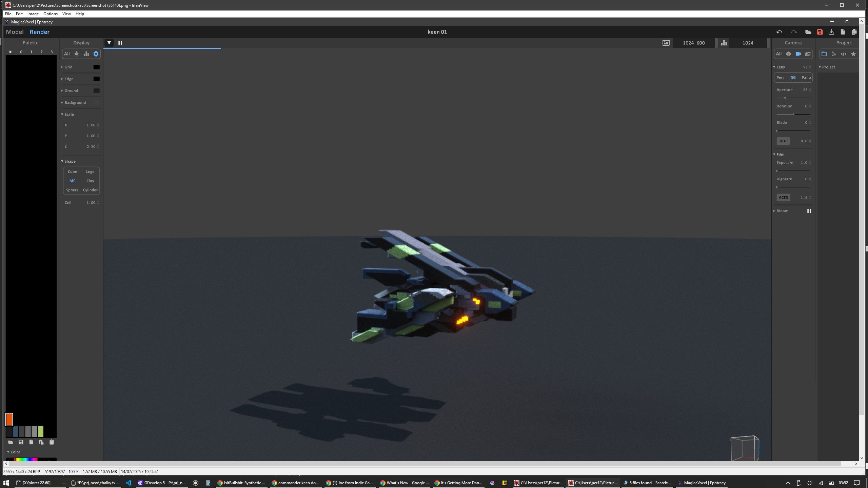Open the IrfanView Image menu
The width and height of the screenshot is (868, 488).
(33, 14)
